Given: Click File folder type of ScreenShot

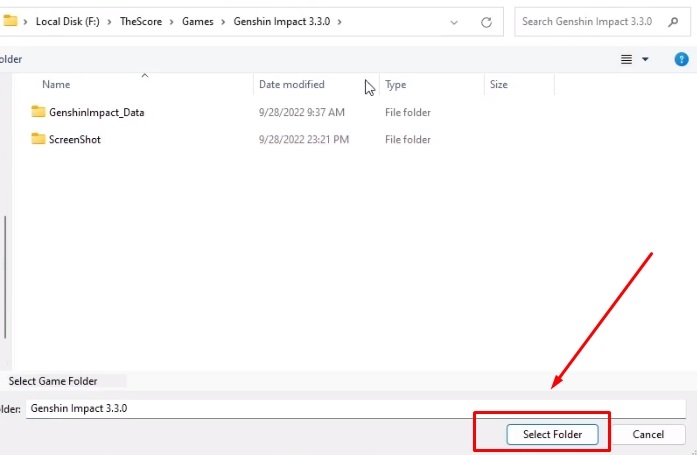Looking at the screenshot, I should tap(408, 140).
